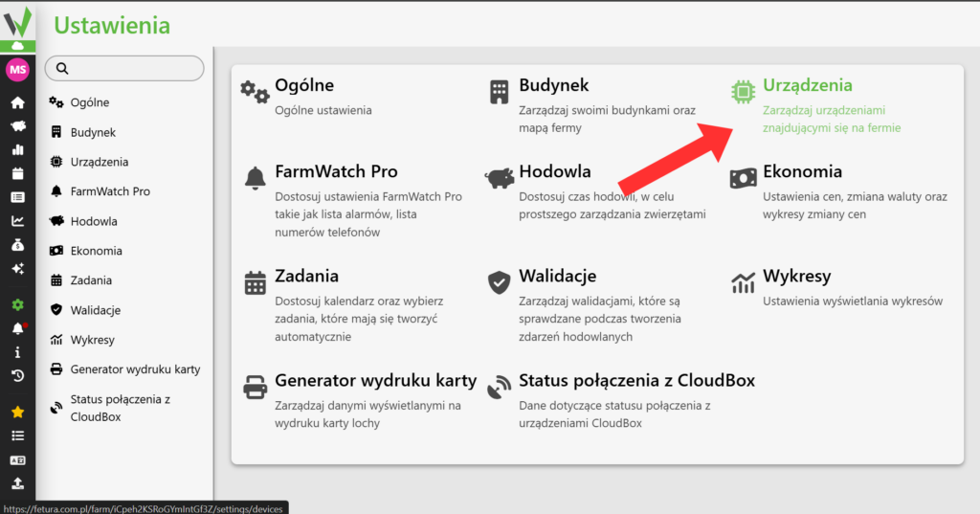
Task: Open the history clock icon in dark sidebar
Action: point(17,376)
